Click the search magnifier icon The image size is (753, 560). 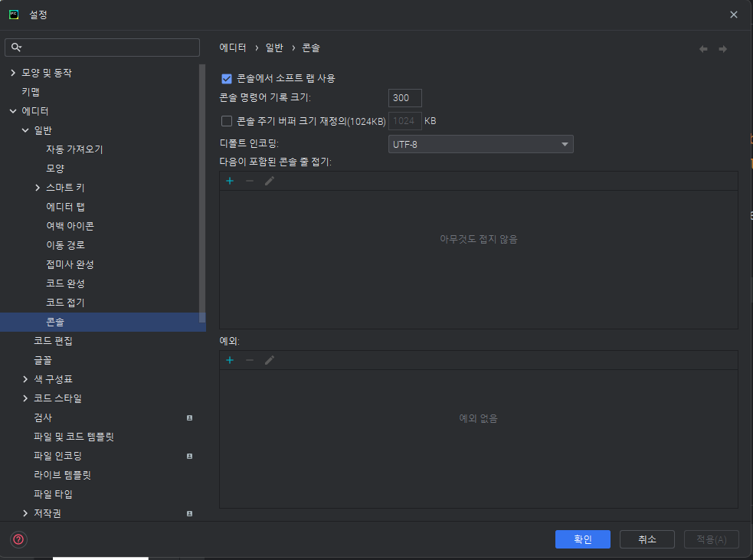[x=16, y=47]
